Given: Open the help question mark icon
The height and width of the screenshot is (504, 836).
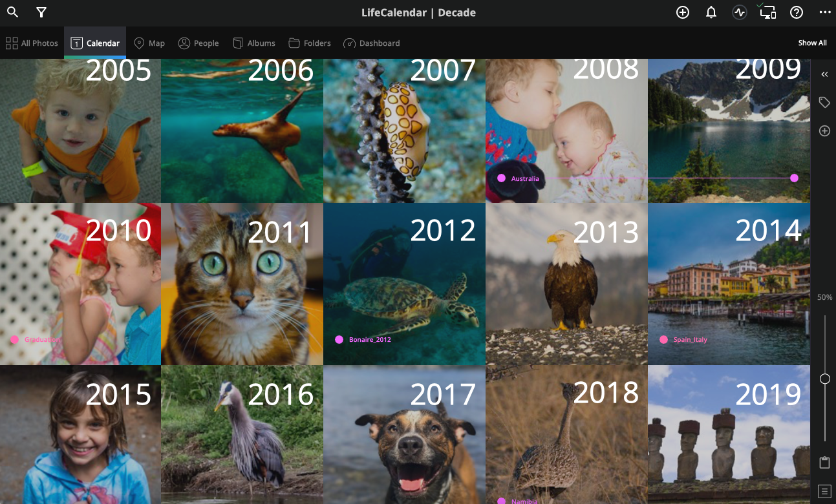Looking at the screenshot, I should coord(797,12).
